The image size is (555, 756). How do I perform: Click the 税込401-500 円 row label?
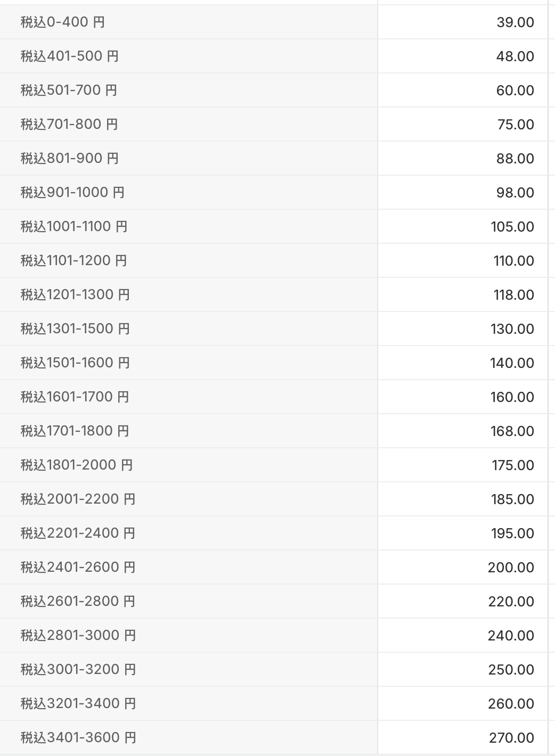70,56
